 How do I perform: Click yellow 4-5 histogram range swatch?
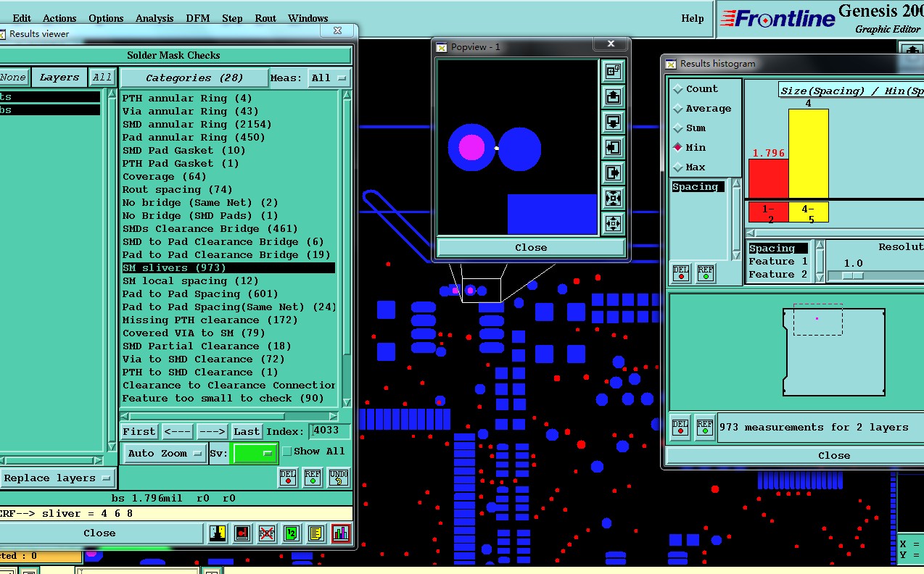tap(808, 212)
